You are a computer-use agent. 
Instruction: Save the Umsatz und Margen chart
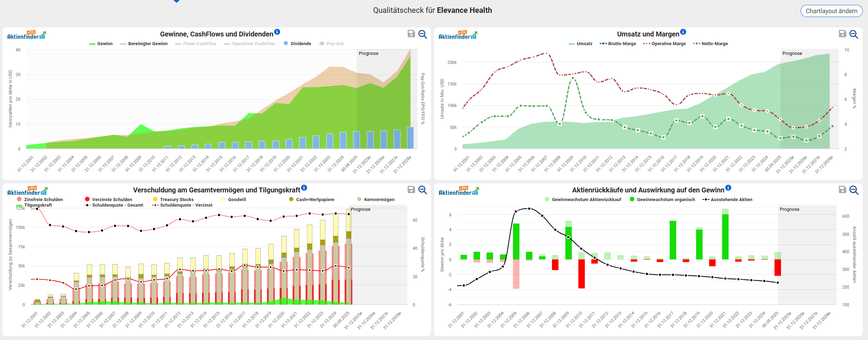pos(842,34)
